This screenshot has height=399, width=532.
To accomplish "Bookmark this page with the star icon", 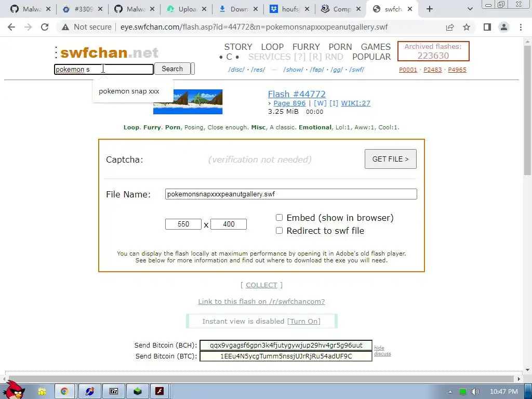I will pyautogui.click(x=467, y=27).
